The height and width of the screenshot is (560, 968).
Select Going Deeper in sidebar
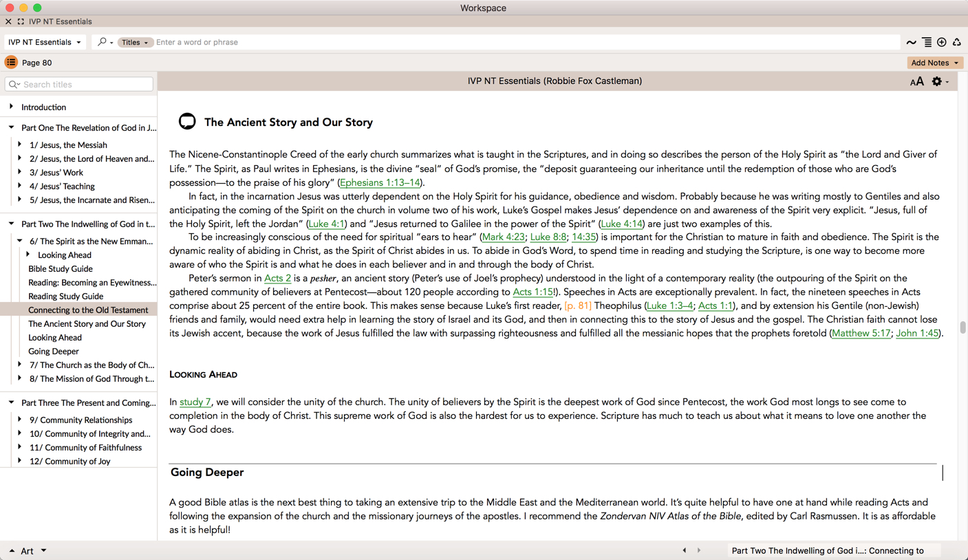tap(54, 352)
